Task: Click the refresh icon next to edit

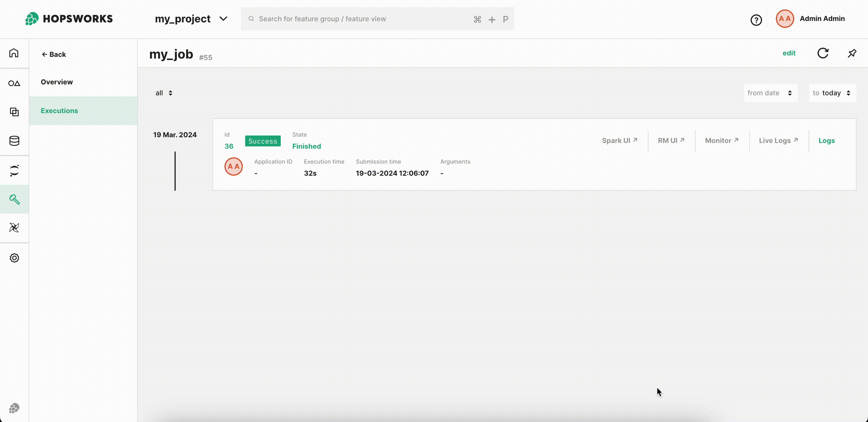Action: pyautogui.click(x=823, y=53)
